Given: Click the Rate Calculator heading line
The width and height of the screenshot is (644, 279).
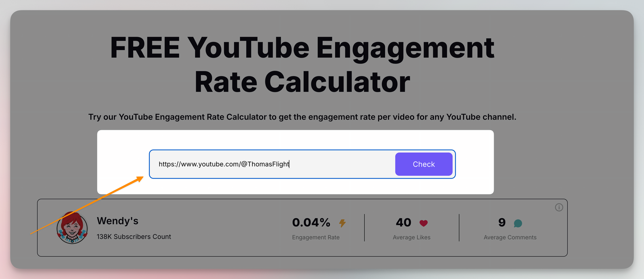Looking at the screenshot, I should 302,82.
